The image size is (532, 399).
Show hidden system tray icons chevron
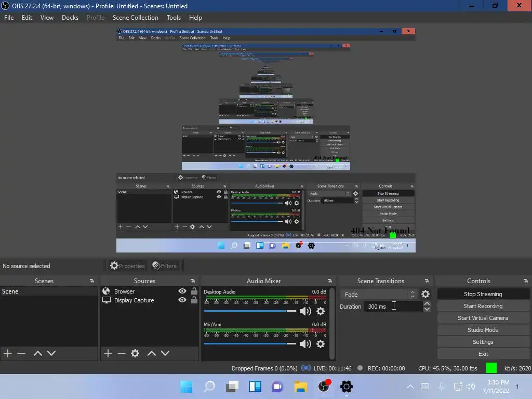pos(410,387)
